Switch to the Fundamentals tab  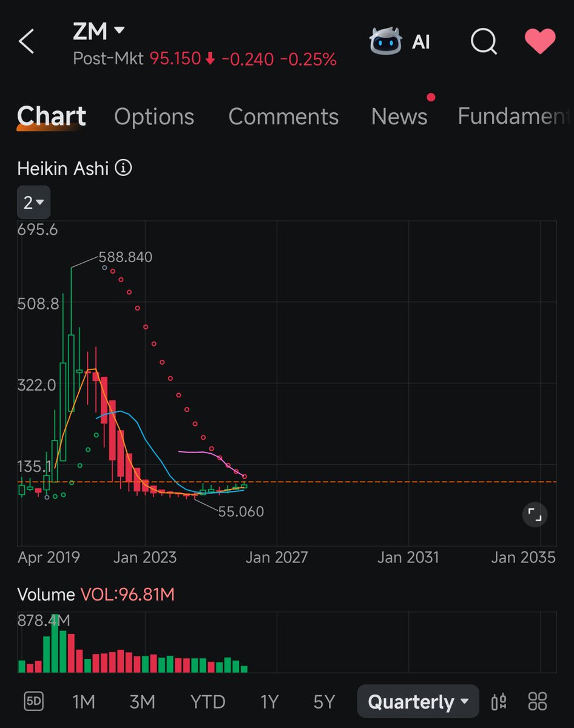[x=514, y=116]
